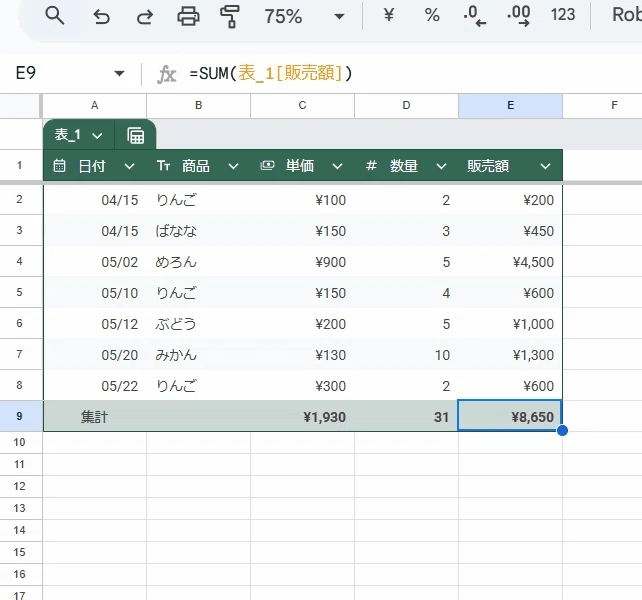
Task: Select the cell with ¥1,000
Action: point(511,324)
